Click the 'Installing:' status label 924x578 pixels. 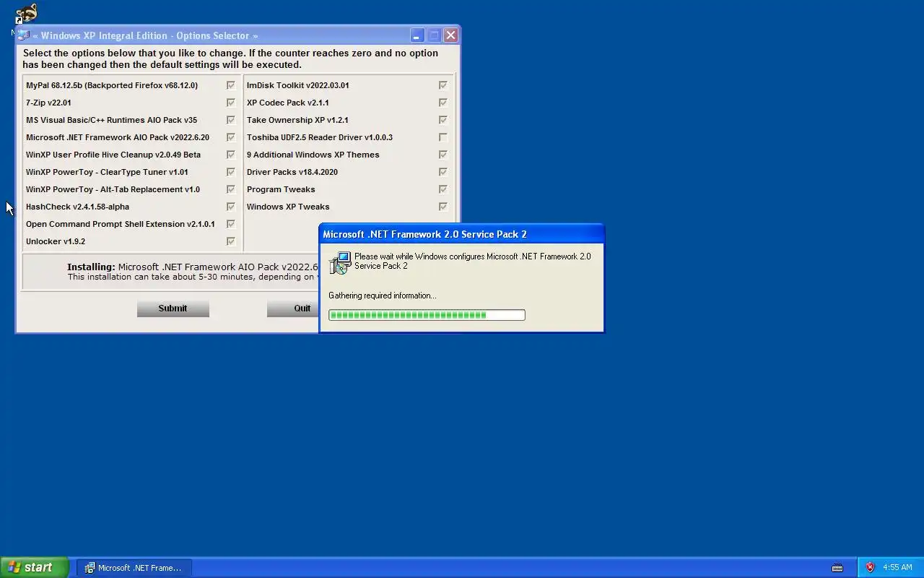coord(91,267)
